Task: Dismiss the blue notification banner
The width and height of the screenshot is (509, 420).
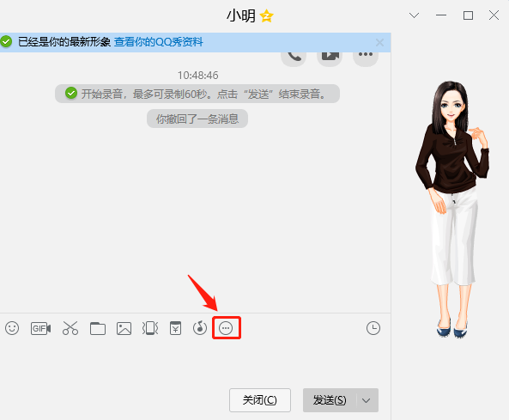Action: (379, 43)
